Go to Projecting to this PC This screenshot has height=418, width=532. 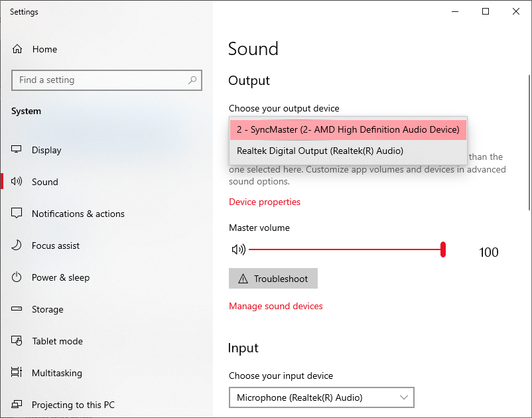[73, 405]
